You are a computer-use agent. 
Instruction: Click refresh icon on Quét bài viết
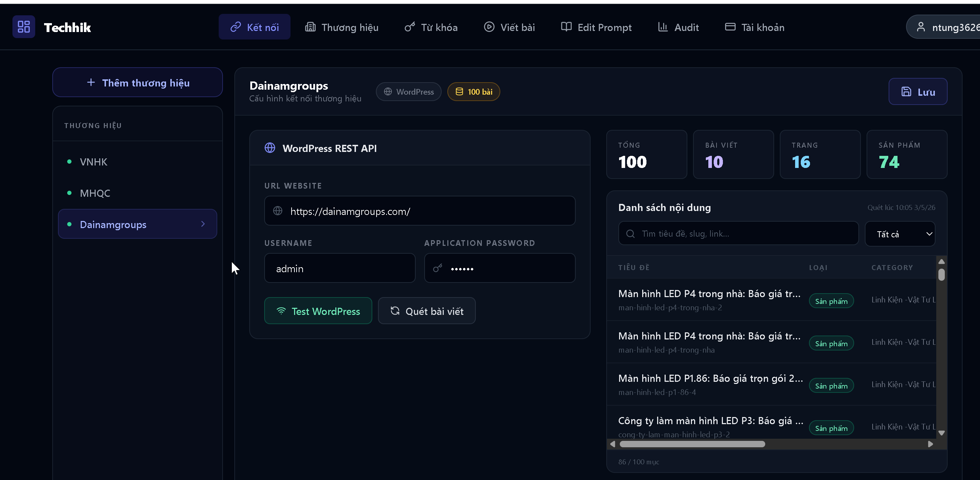click(395, 311)
